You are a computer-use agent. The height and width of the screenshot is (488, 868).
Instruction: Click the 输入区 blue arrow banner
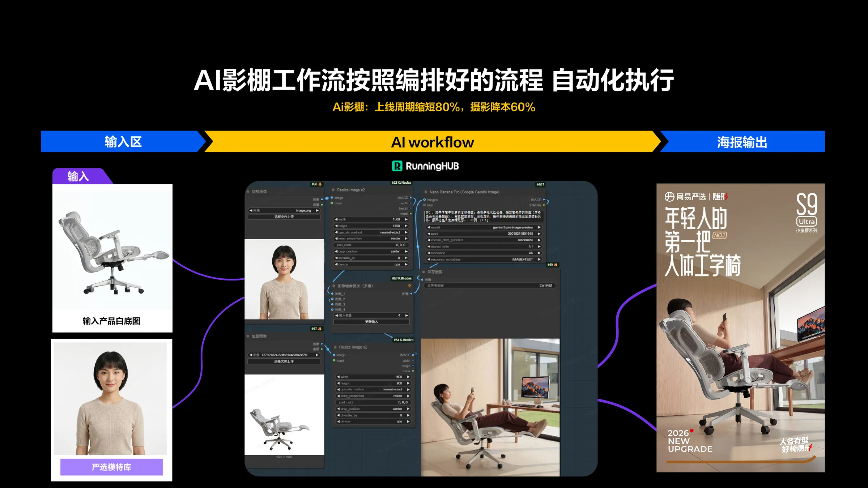123,141
